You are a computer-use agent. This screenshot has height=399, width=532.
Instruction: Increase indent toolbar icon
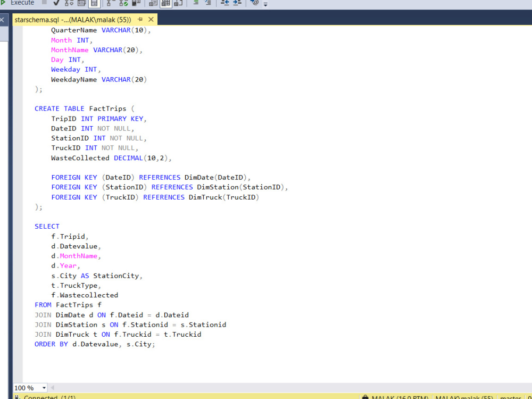point(237,3)
